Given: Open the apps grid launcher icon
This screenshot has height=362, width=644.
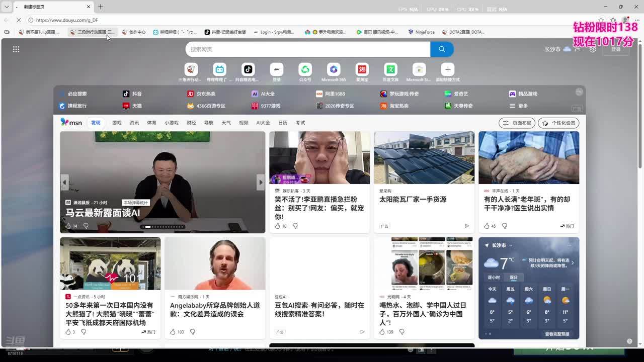Looking at the screenshot, I should [x=16, y=49].
